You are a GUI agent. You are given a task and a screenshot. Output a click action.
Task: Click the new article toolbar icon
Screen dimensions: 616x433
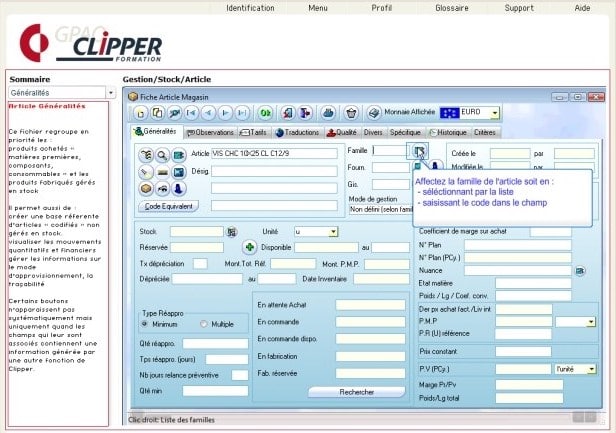coord(140,113)
